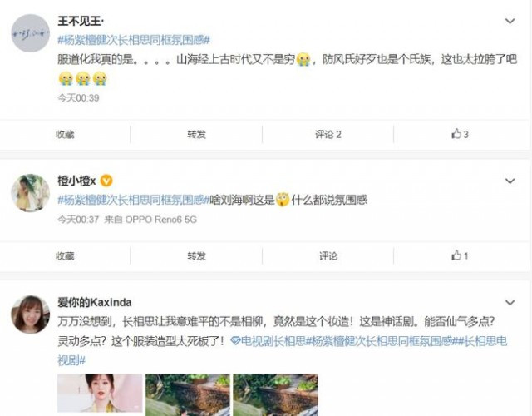Repost (转发) the 橙小橙x post
Screen dimensions: 532x416
[x=196, y=255]
